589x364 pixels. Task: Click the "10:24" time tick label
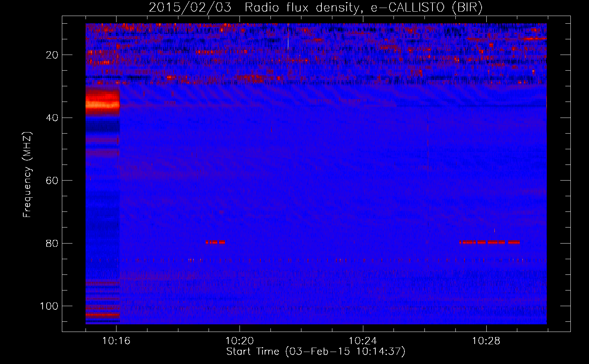pos(363,341)
